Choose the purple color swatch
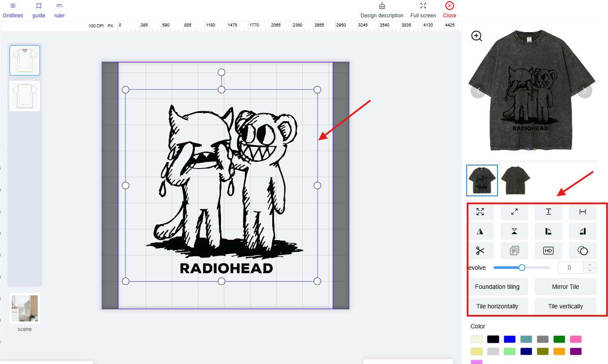The image size is (608, 364). (x=576, y=351)
